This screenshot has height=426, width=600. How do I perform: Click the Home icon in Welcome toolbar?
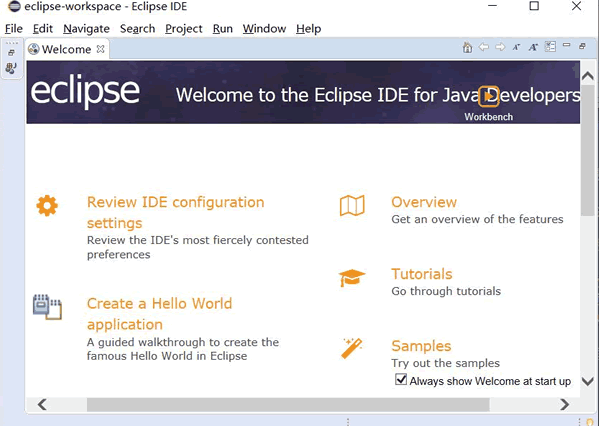tap(467, 47)
